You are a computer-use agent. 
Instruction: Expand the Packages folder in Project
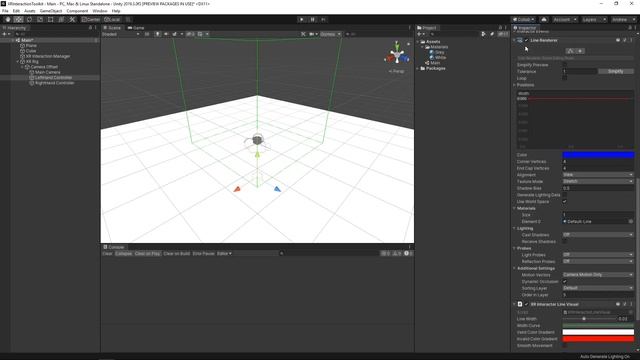coord(418,69)
